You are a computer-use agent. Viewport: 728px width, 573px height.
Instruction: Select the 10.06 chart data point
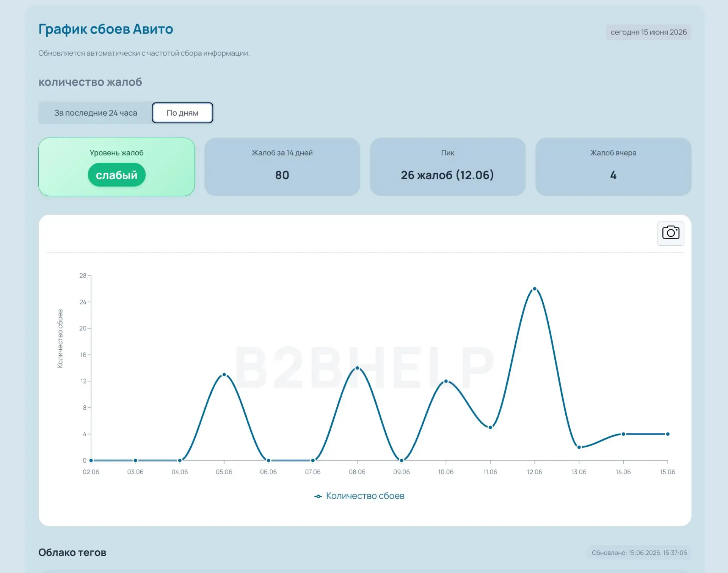pyautogui.click(x=446, y=381)
